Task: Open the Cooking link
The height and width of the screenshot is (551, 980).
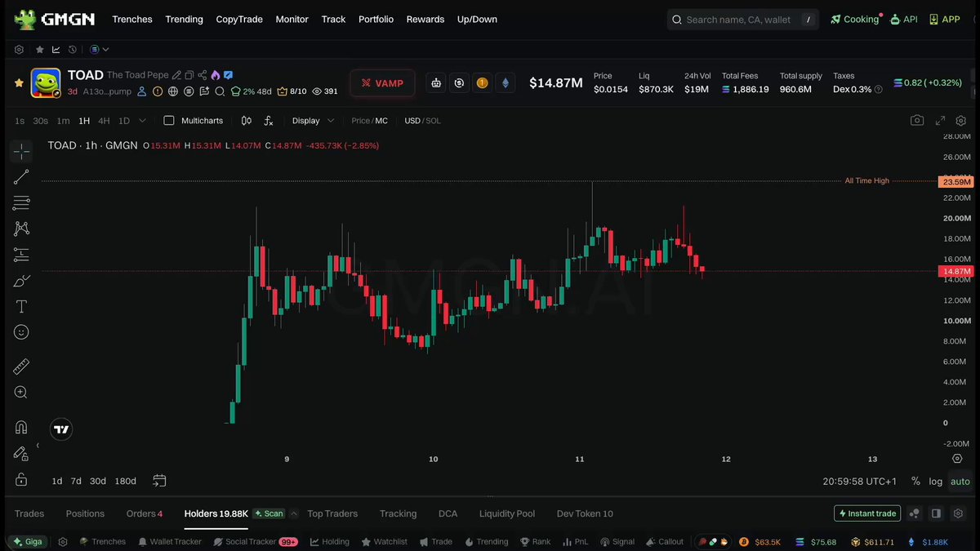Action: 855,19
